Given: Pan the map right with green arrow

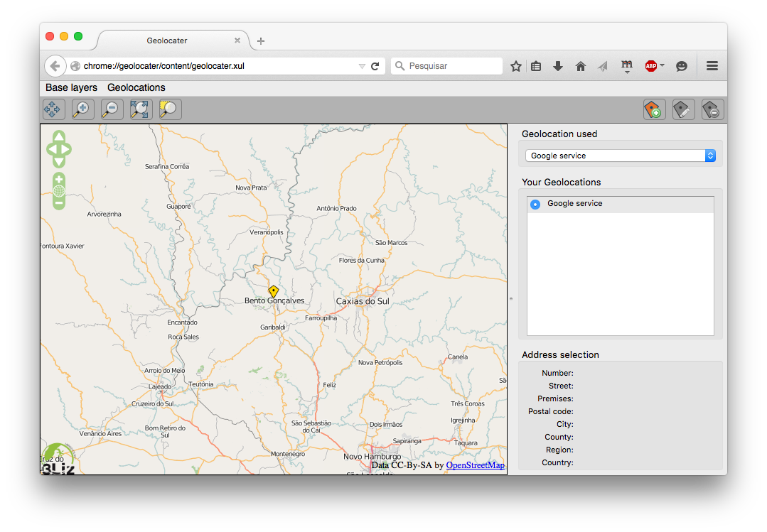Looking at the screenshot, I should 66,149.
